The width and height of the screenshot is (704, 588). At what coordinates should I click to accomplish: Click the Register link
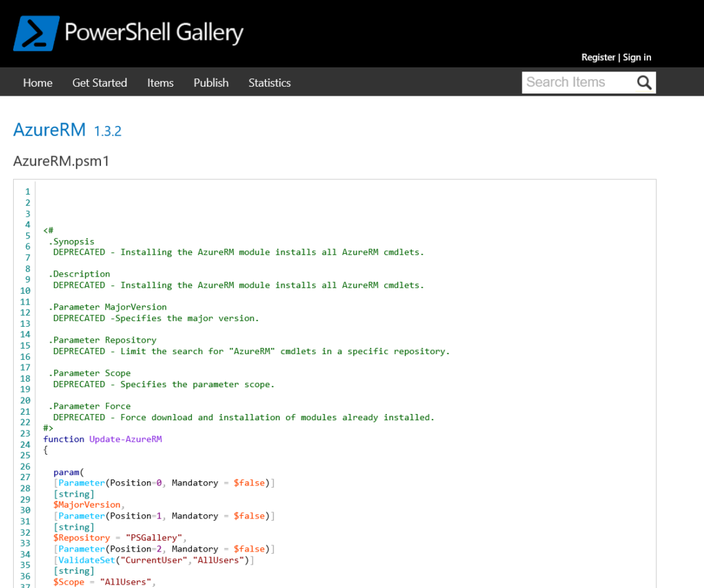point(597,57)
